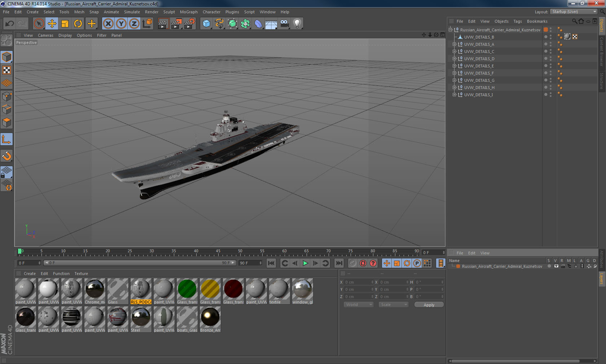Open the viewport Cameras menu
This screenshot has height=364, width=606.
(45, 35)
